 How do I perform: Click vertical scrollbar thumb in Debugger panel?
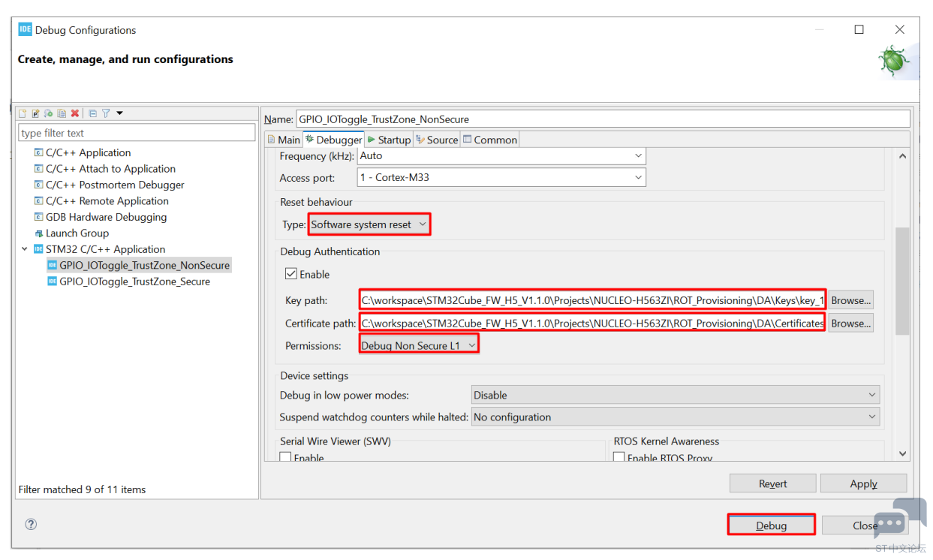click(x=902, y=281)
